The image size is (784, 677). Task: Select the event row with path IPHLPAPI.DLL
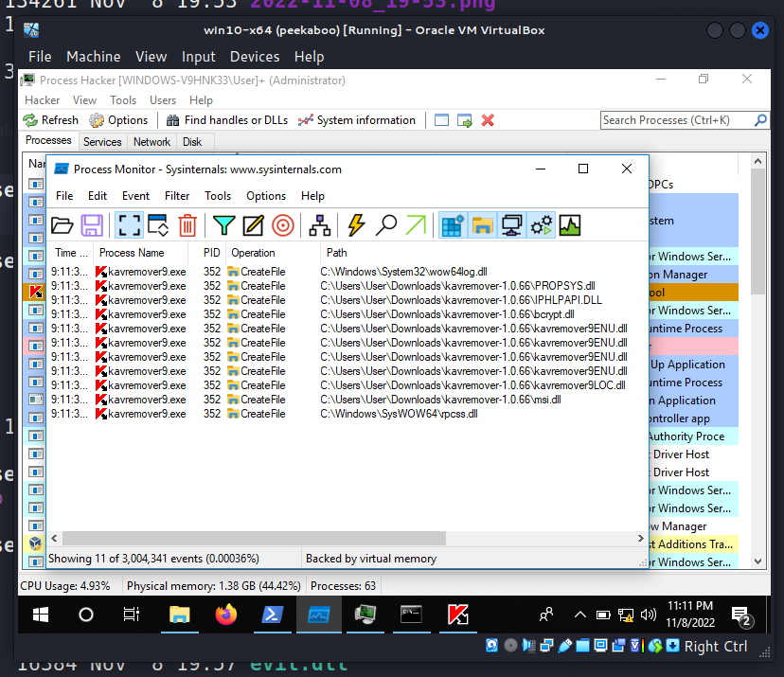(x=347, y=300)
